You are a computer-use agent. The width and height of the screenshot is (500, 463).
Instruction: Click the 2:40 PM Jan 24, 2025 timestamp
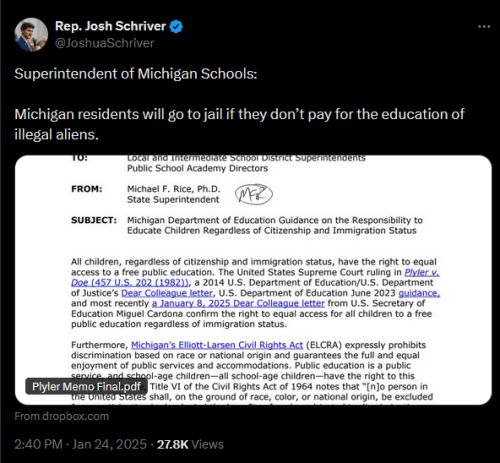(80, 444)
